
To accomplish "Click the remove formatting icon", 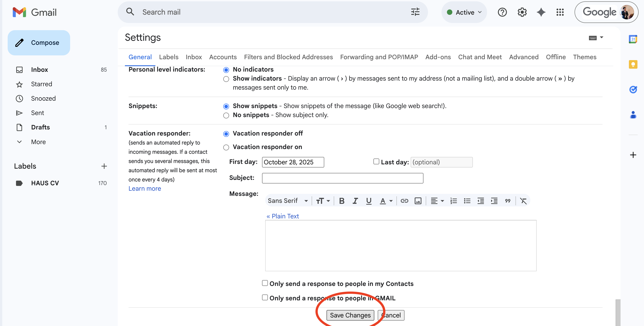I will 523,201.
